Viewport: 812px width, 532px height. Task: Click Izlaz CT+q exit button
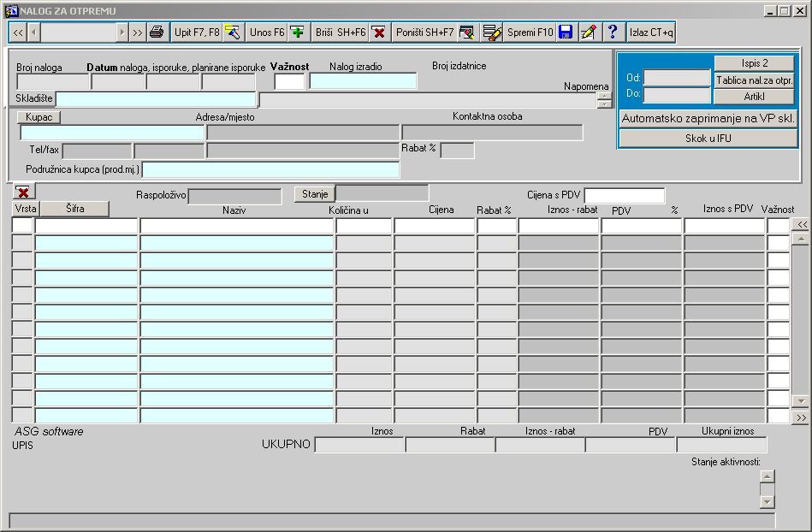[651, 33]
